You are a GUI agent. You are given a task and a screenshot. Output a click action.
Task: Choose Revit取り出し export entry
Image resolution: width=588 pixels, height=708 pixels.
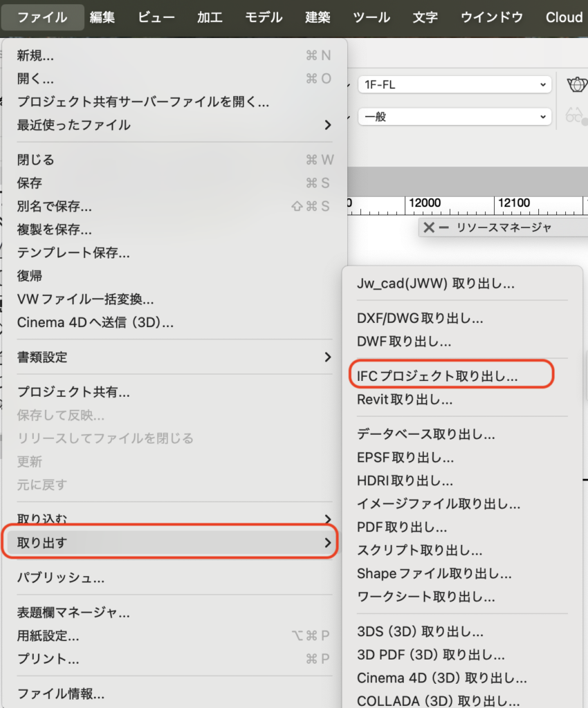(405, 400)
